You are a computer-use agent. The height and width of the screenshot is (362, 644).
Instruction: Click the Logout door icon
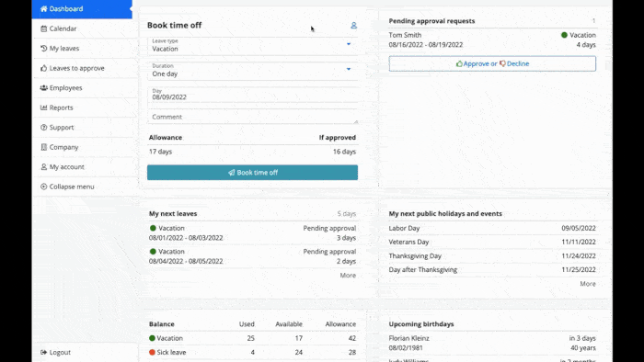coord(43,352)
